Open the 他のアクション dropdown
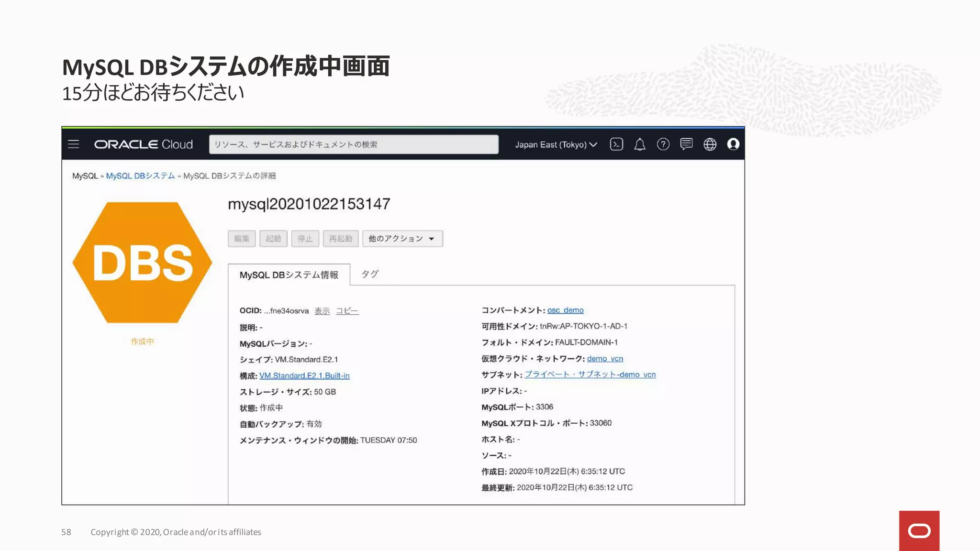 402,239
